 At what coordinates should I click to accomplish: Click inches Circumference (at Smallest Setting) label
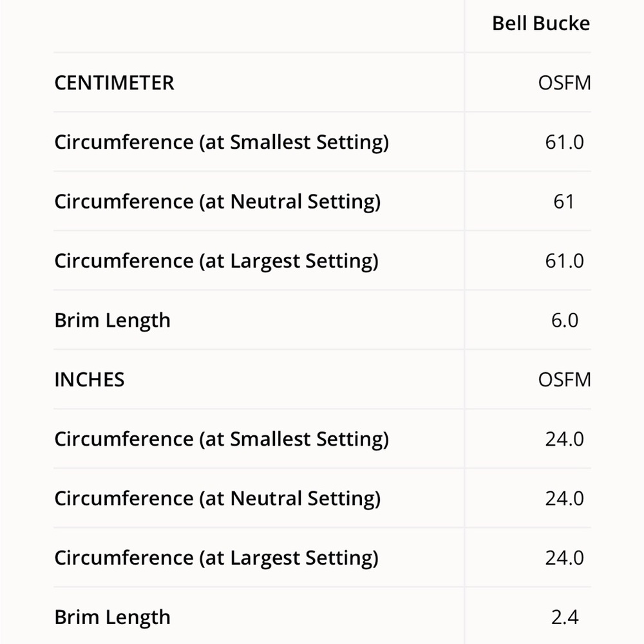tap(222, 440)
